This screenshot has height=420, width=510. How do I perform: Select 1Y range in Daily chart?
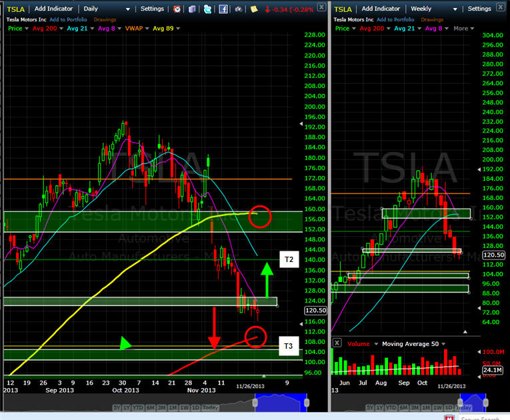[x=127, y=407]
